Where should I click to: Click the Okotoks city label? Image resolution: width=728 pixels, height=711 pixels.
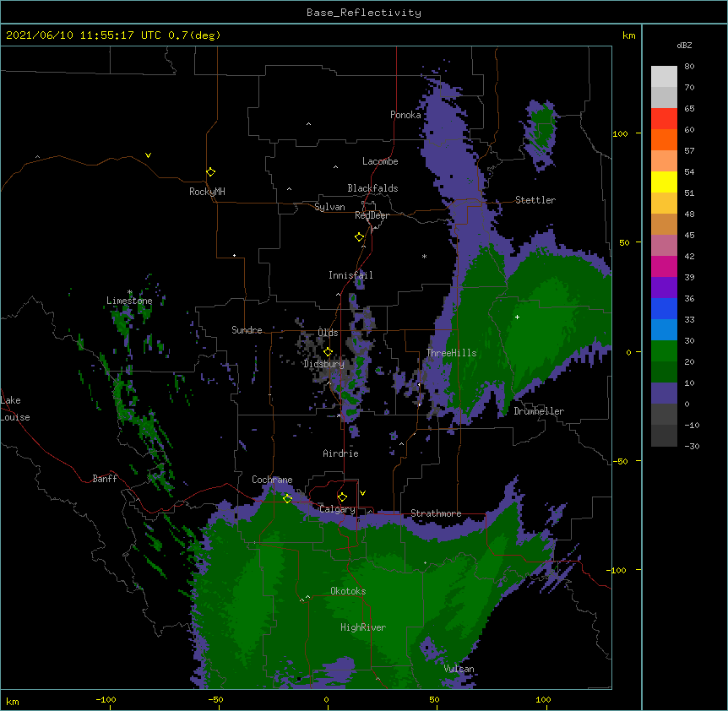coord(348,591)
